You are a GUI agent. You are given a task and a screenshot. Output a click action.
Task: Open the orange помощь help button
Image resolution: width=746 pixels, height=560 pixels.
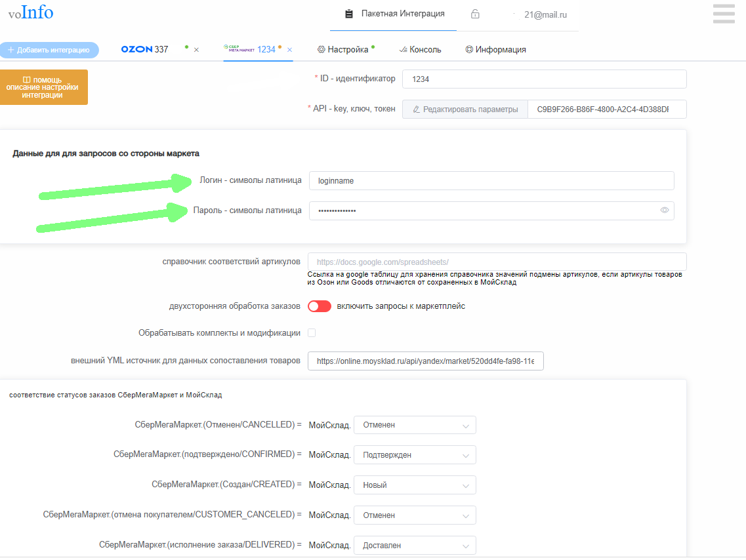(43, 87)
